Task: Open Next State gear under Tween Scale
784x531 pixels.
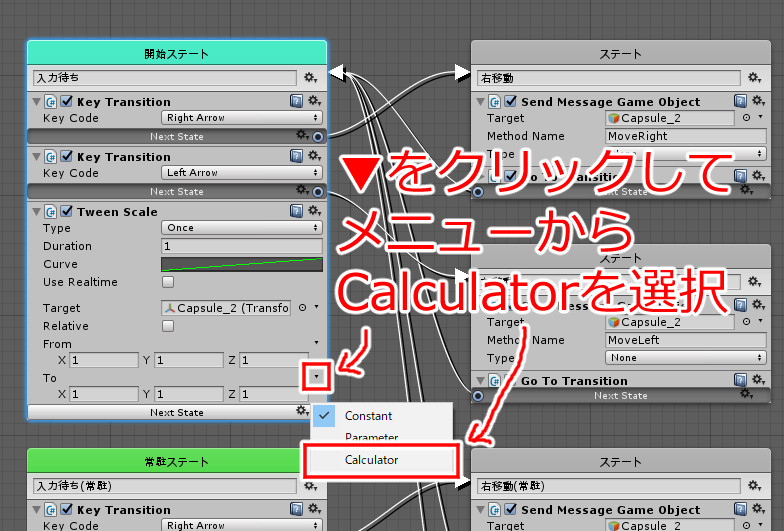Action: 302,411
